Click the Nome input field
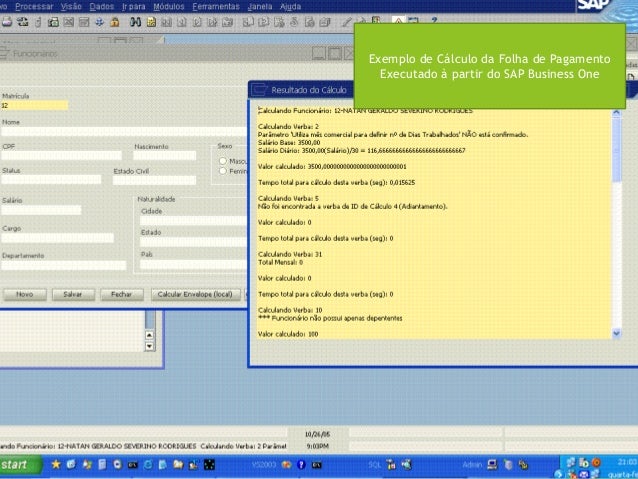Viewport: 638px width, 479px height. pyautogui.click(x=124, y=131)
